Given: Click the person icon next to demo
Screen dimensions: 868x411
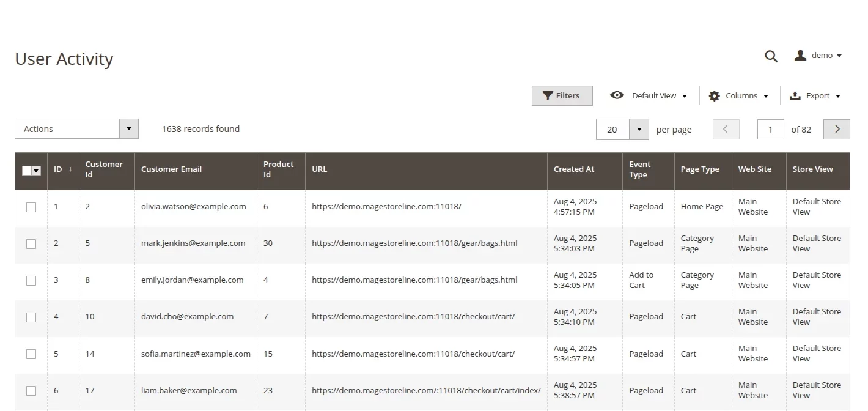Looking at the screenshot, I should (x=800, y=55).
